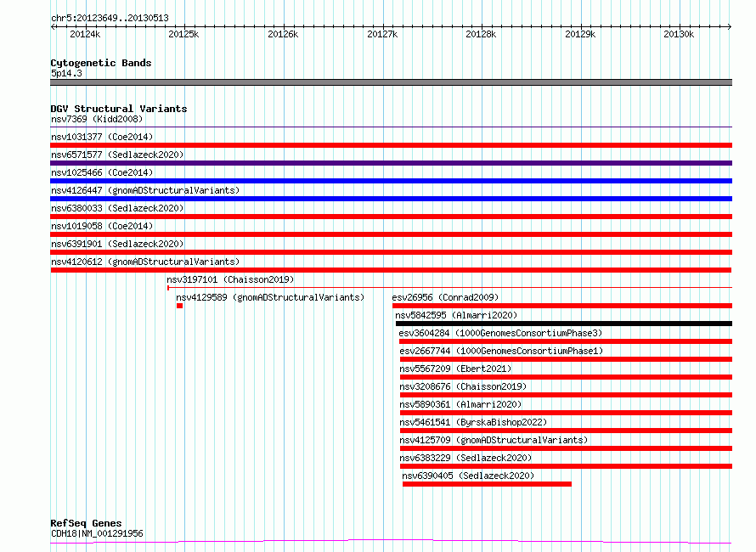
Task: Click the red bar under nsv1019058
Action: 391,234
